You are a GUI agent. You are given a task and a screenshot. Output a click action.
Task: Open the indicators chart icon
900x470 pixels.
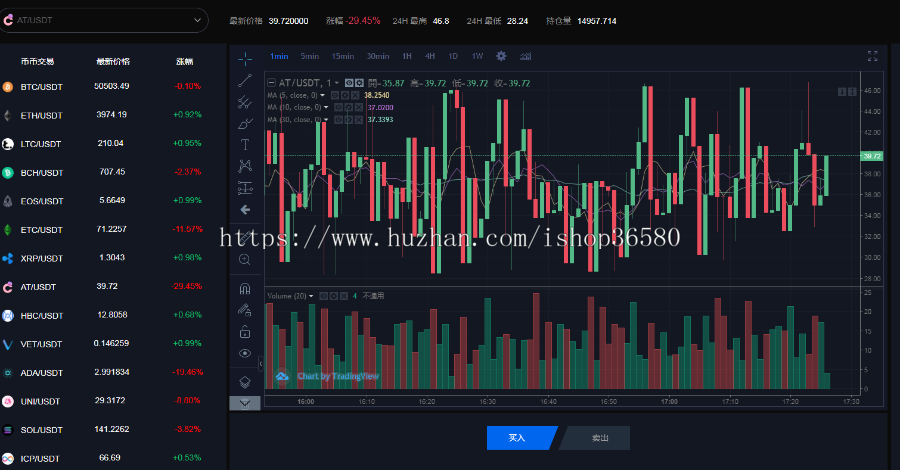(525, 56)
